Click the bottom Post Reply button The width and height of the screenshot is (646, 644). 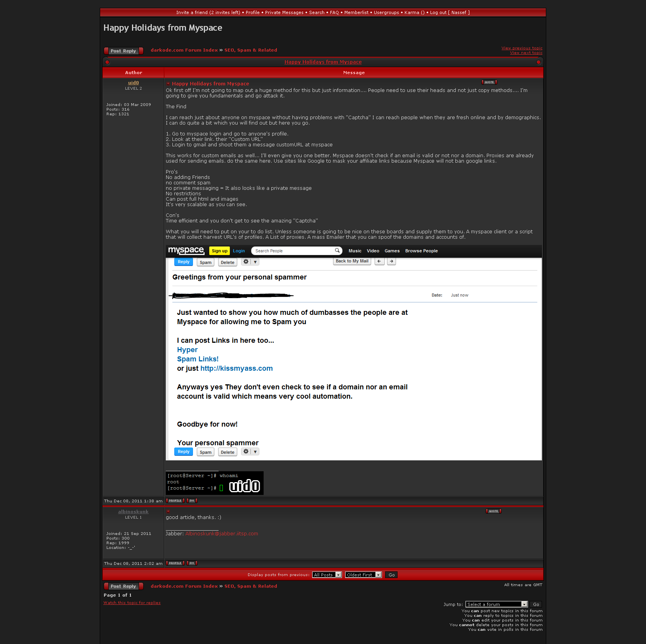pyautogui.click(x=123, y=586)
